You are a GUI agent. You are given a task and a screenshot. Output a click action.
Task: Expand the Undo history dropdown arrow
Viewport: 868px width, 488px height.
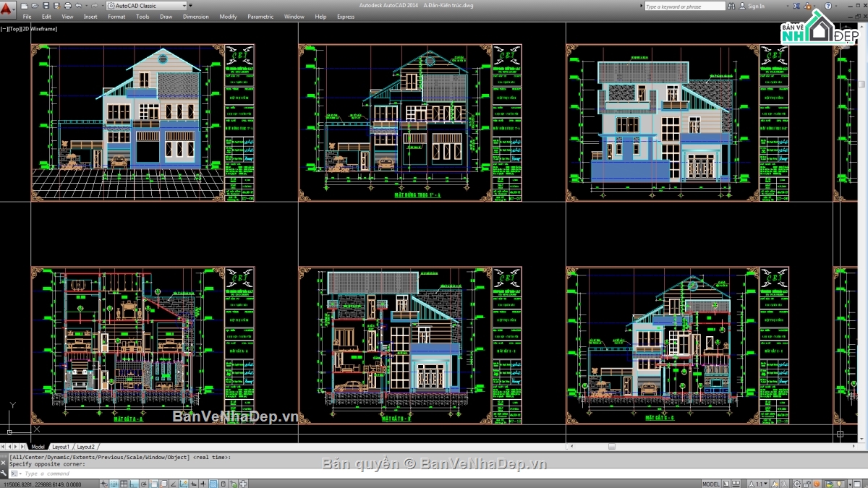[85, 5]
